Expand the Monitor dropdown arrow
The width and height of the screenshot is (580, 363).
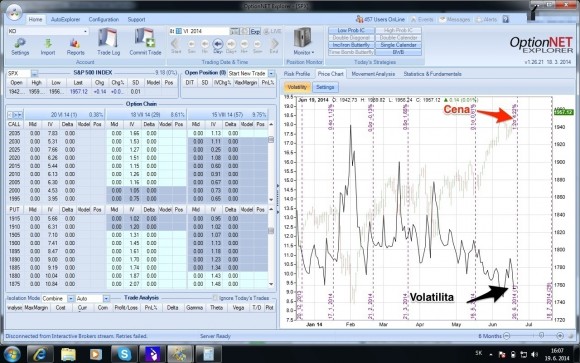(313, 53)
